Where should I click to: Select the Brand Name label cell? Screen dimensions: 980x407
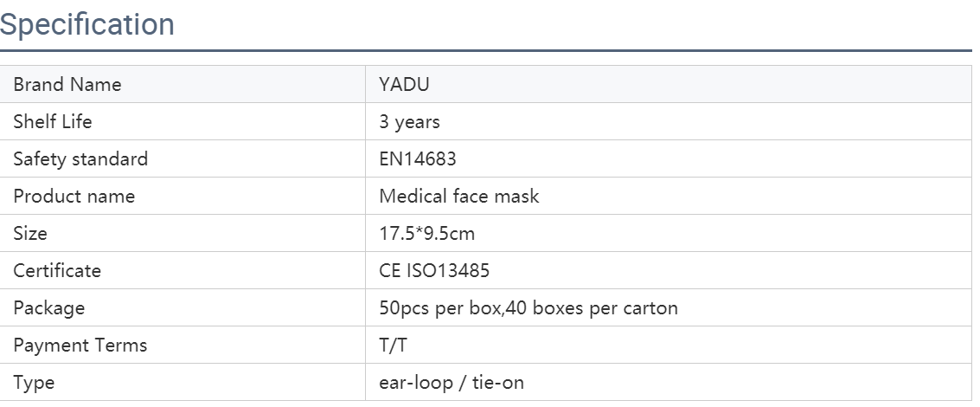183,84
